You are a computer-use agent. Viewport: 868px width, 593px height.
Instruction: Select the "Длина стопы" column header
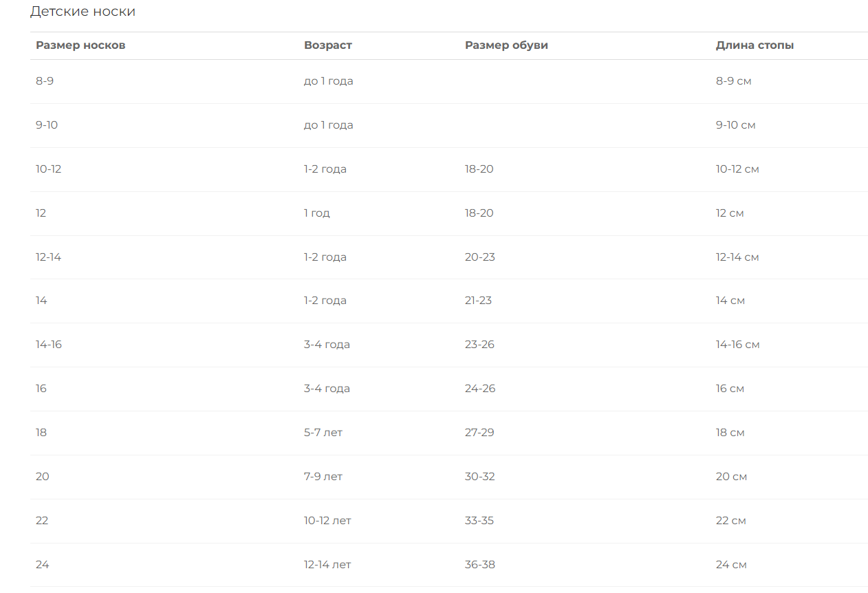(x=755, y=45)
